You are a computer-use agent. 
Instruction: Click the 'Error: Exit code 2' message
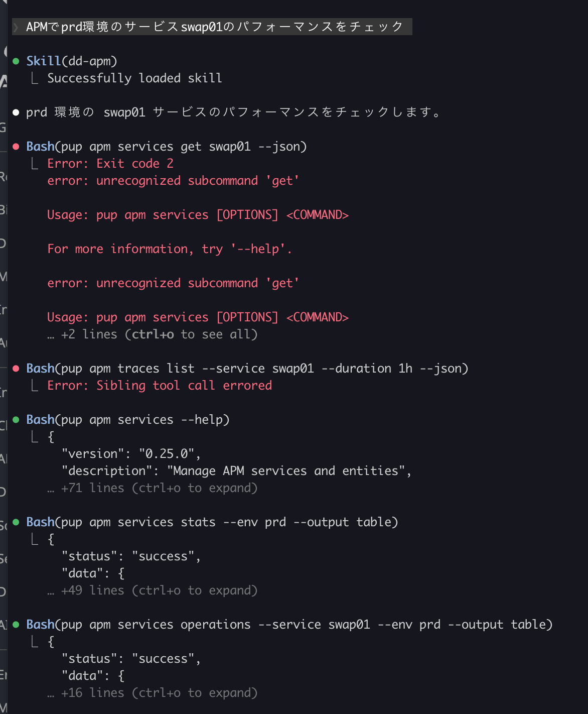110,164
